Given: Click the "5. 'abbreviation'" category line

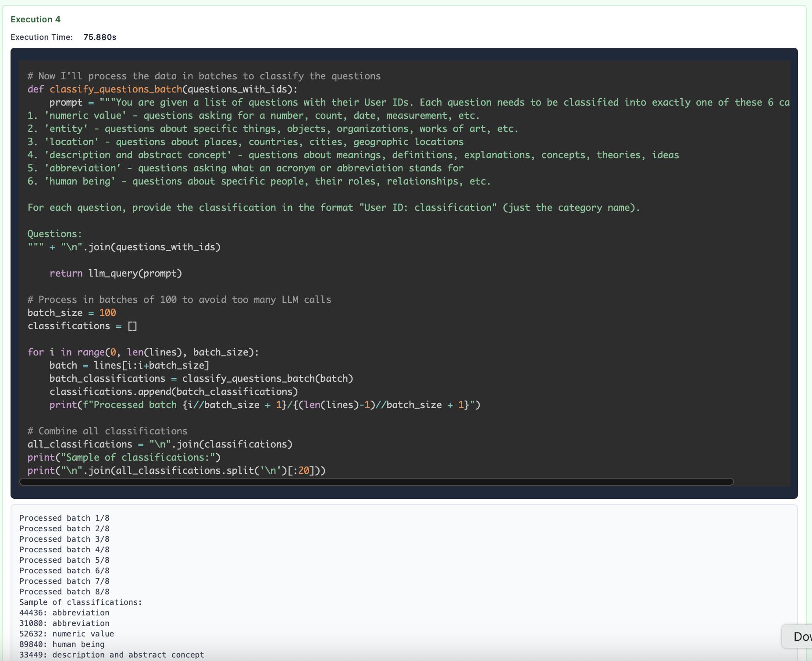Looking at the screenshot, I should (246, 168).
